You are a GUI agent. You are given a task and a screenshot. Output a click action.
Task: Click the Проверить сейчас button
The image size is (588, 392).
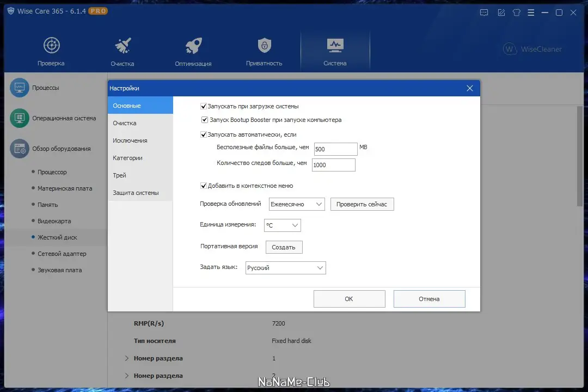click(x=362, y=204)
